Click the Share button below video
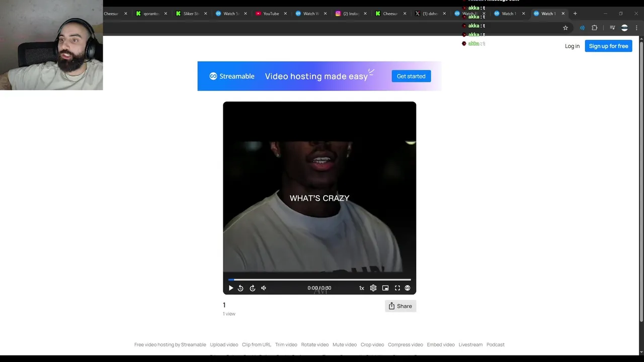Screen dimensions: 644x362 click(400, 306)
